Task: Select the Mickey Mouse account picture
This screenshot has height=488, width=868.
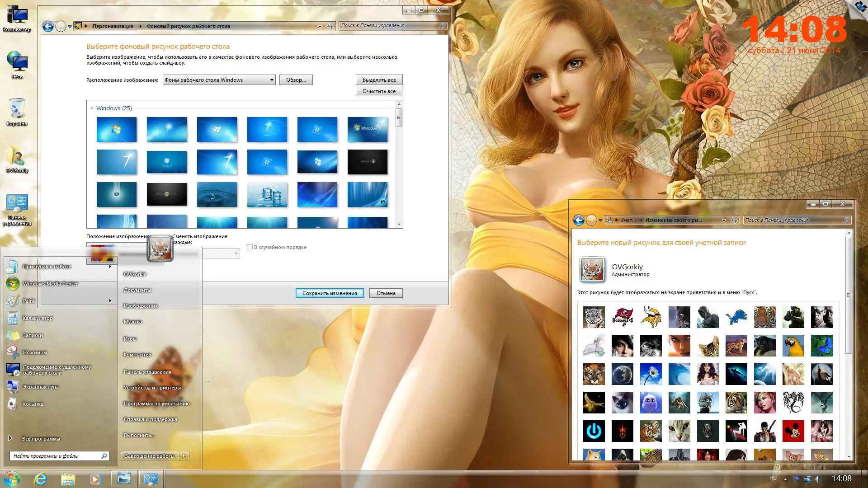Action: point(793,431)
